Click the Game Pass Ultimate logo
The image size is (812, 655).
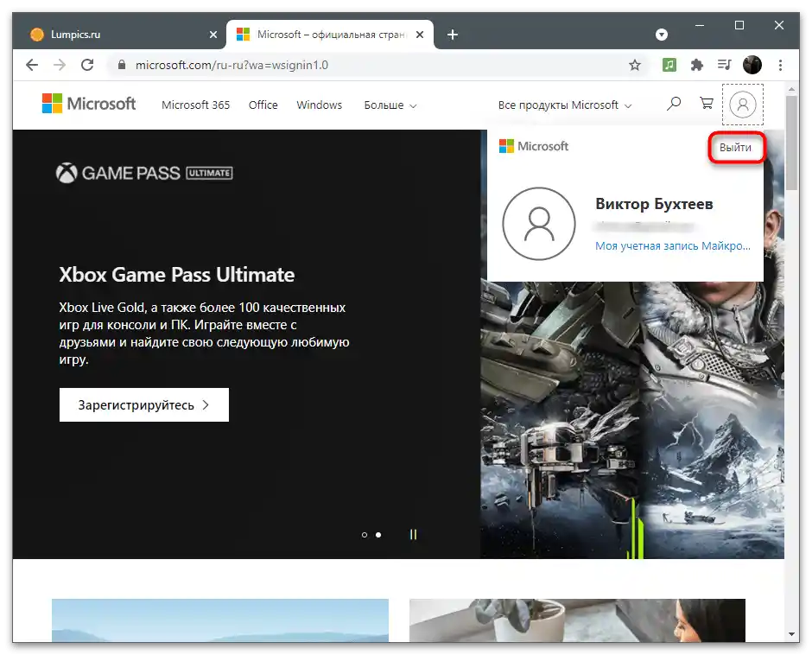[144, 173]
